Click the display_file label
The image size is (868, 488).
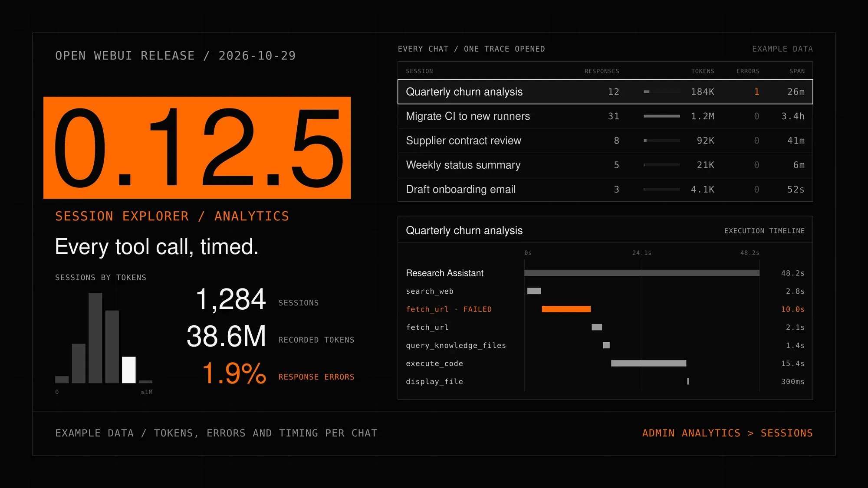pos(434,381)
